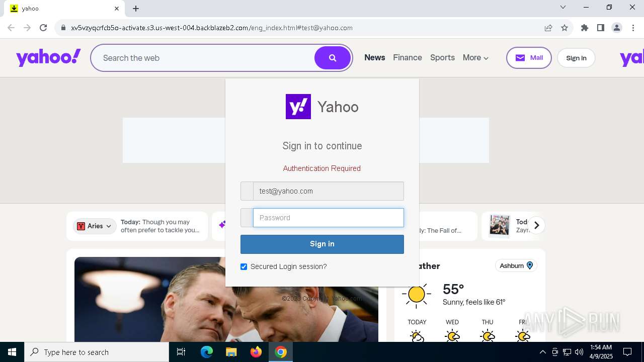Open the notification center icon
Screen dimensions: 644x362
(627, 352)
